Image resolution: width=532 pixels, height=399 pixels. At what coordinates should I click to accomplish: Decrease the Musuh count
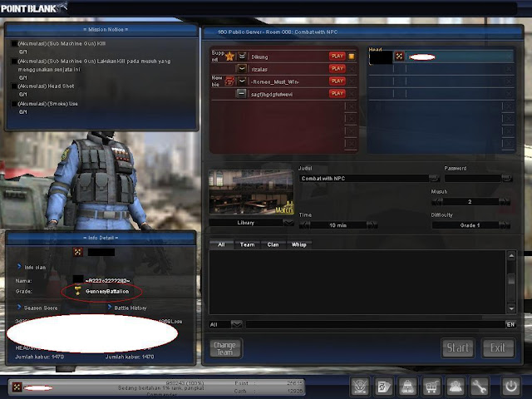tap(436, 202)
